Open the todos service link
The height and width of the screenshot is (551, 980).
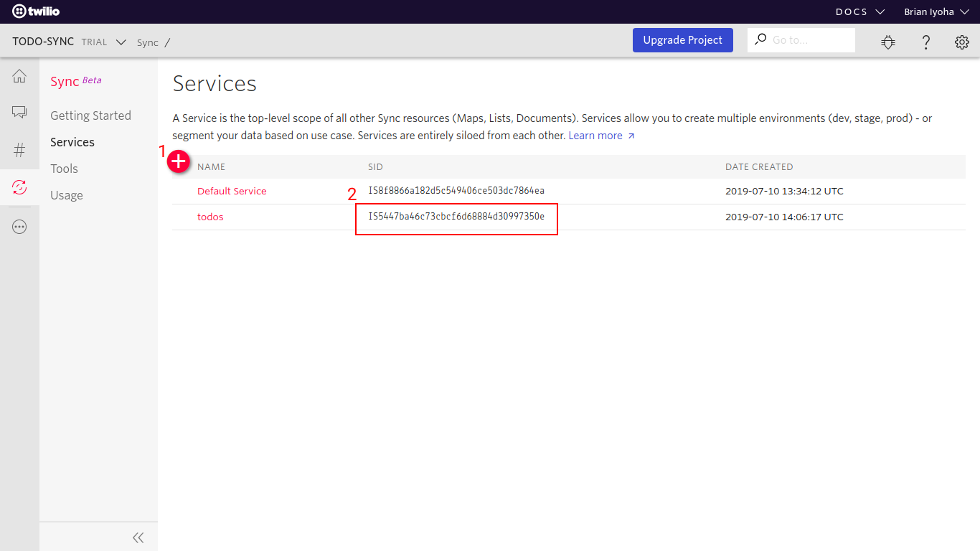click(210, 217)
